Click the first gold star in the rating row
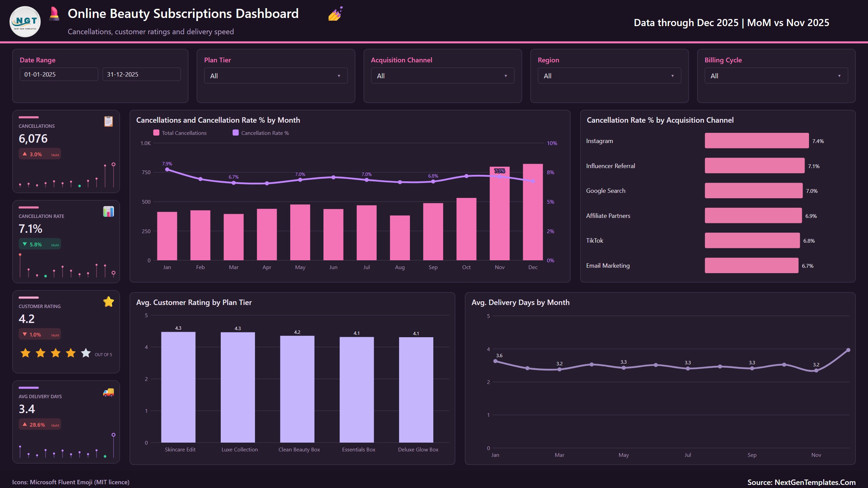The width and height of the screenshot is (868, 488). (25, 353)
